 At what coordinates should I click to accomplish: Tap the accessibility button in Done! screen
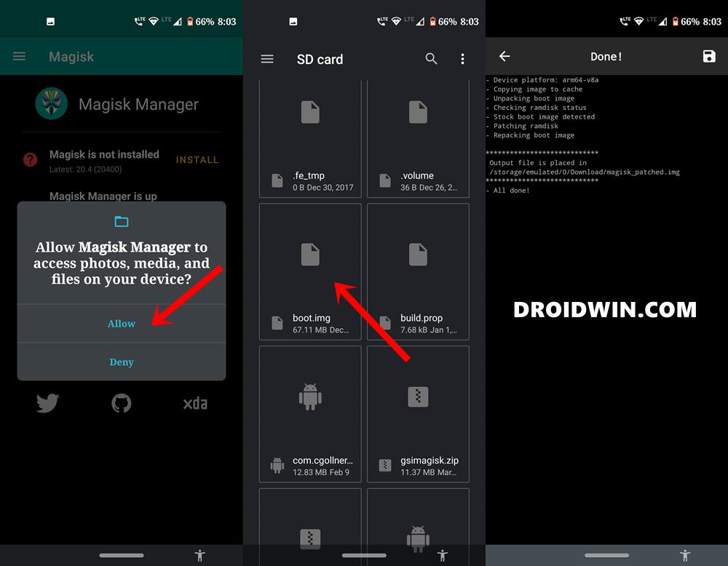click(x=685, y=555)
